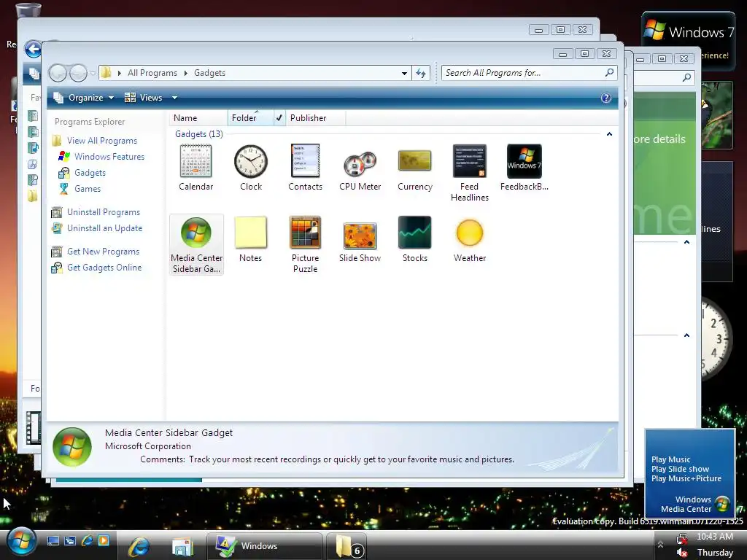Click Play Music+Picture in Media Center gadget
Image resolution: width=747 pixels, height=560 pixels.
pos(686,478)
